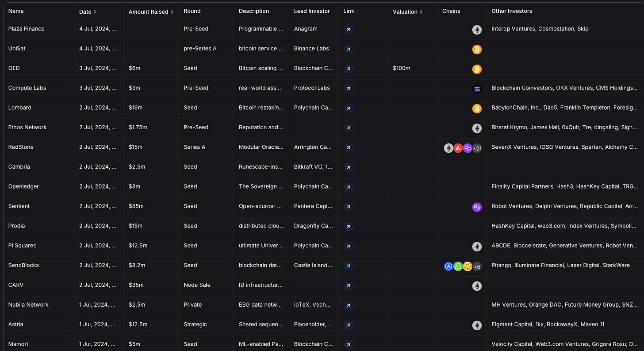Click the Solana chain icon for Compute Labs

coord(477,89)
